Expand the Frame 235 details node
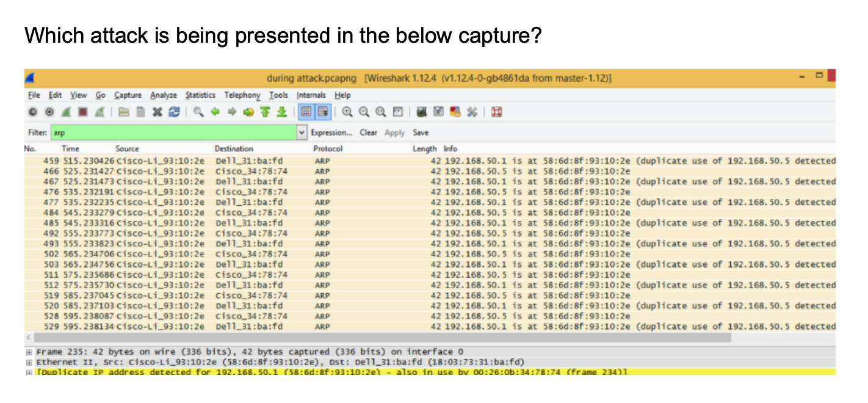This screenshot has width=868, height=403. tap(28, 352)
